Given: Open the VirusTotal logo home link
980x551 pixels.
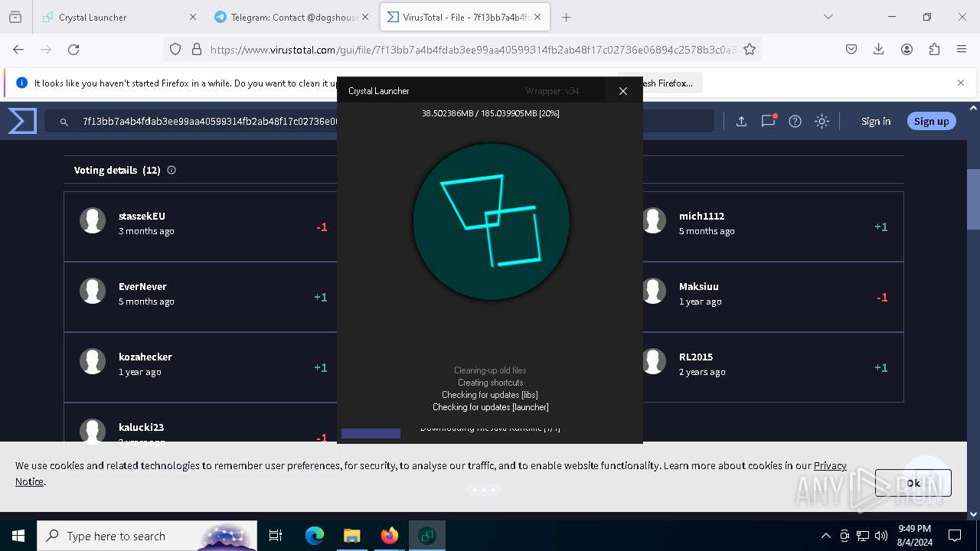Looking at the screenshot, I should pos(22,121).
